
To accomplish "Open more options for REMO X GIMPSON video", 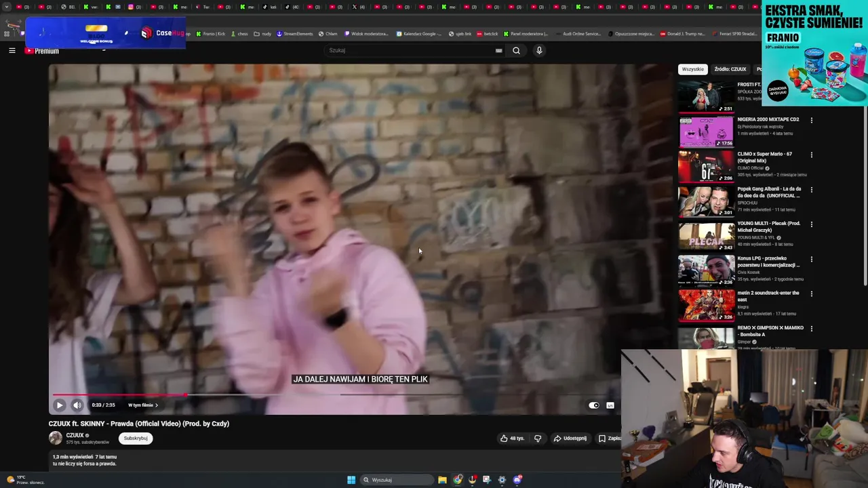I will 811,329.
